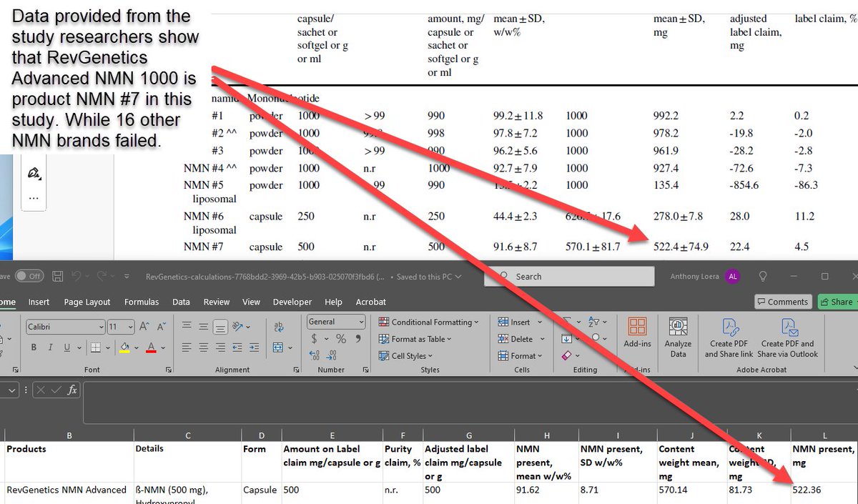This screenshot has width=858, height=504.
Task: Click Create PDF and Share link
Action: click(729, 337)
